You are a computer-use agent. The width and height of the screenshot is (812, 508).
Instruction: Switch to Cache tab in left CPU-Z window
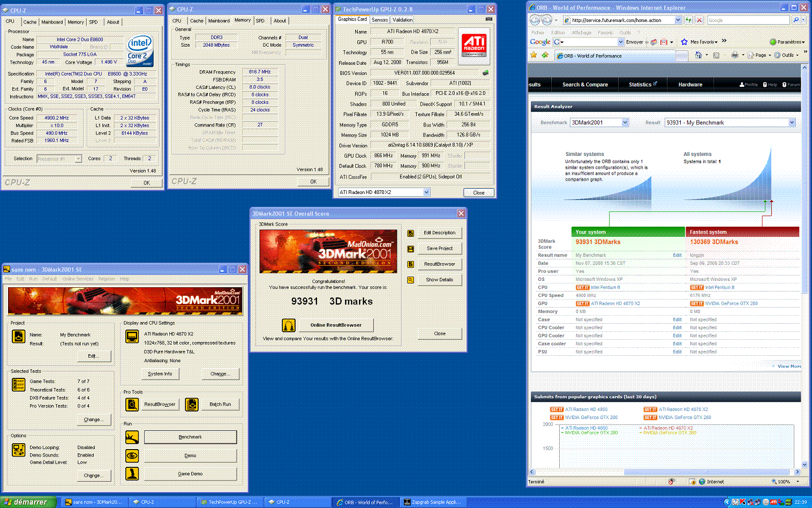(x=30, y=22)
